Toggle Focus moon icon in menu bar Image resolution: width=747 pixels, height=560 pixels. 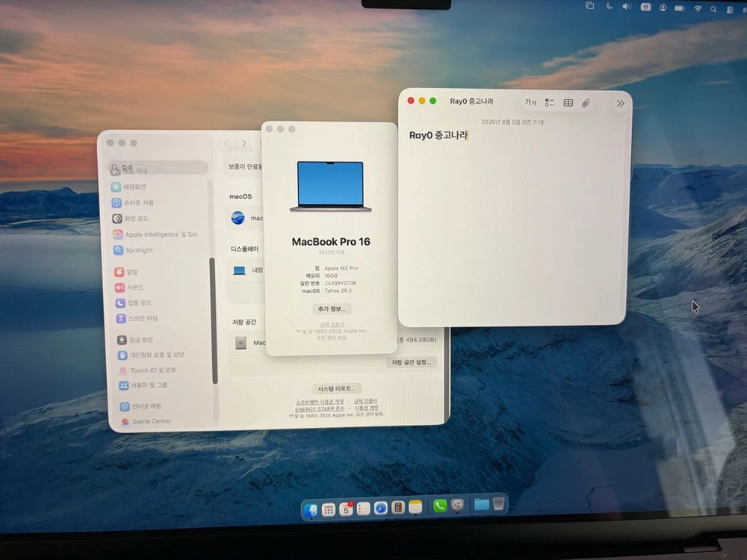coord(610,6)
